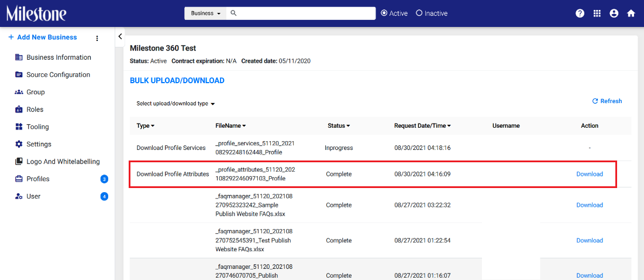Click the plus icon for Add New Business
This screenshot has height=280, width=644.
tap(11, 37)
